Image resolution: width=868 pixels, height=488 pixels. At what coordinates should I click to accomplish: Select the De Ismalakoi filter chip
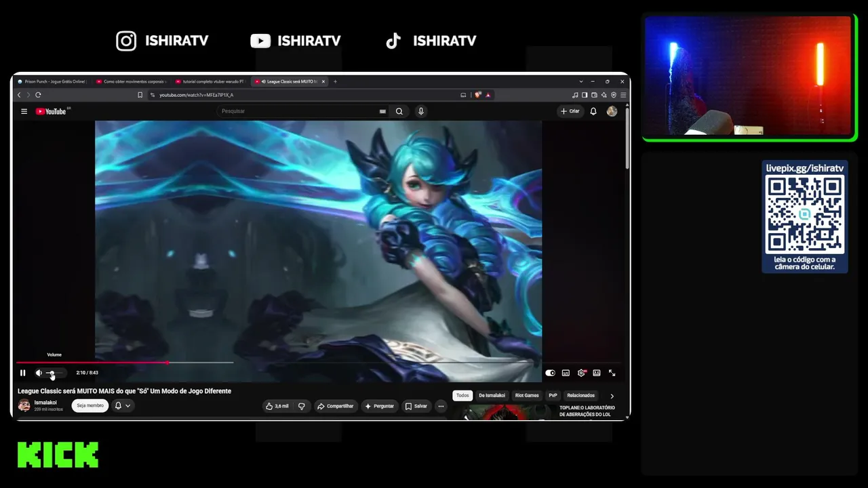(492, 395)
